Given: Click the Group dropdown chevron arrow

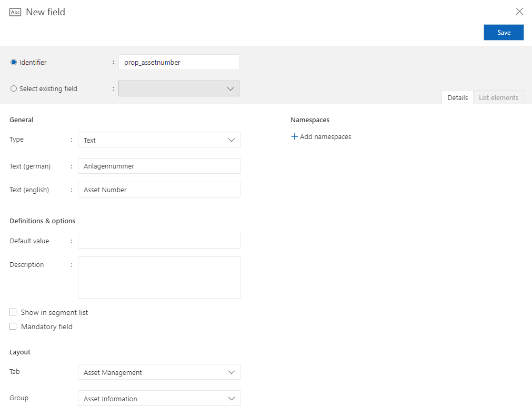Looking at the screenshot, I should (x=232, y=398).
